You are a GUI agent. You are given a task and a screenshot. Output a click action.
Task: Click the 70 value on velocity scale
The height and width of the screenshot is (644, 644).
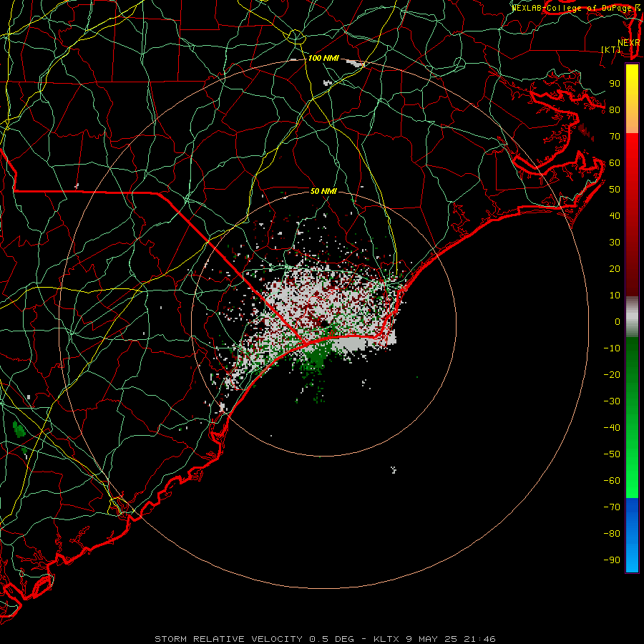tap(615, 137)
